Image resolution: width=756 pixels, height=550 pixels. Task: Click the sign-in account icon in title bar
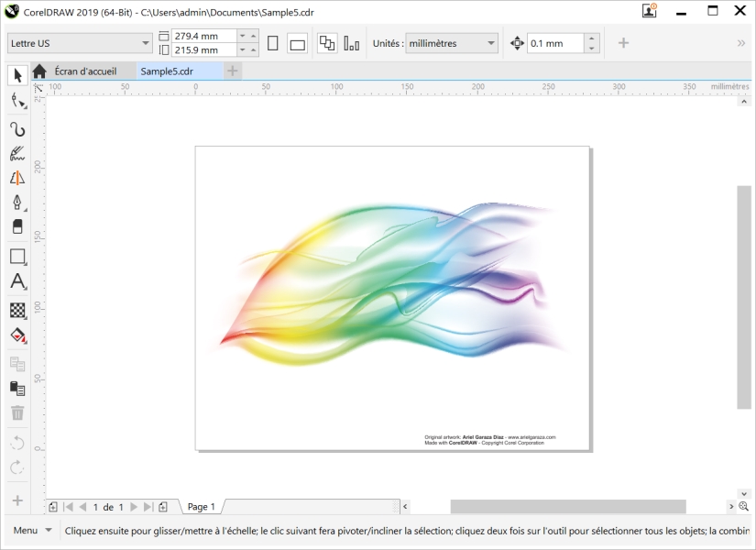(x=650, y=11)
